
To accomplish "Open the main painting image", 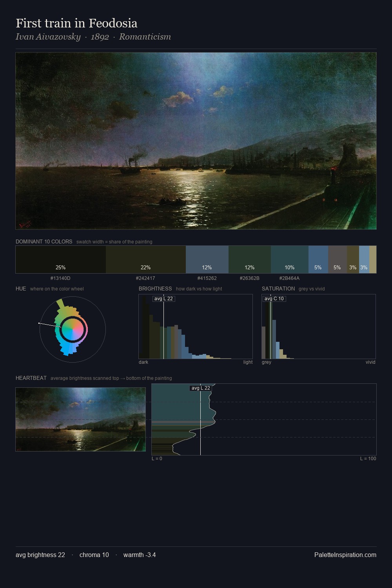I will click(196, 141).
